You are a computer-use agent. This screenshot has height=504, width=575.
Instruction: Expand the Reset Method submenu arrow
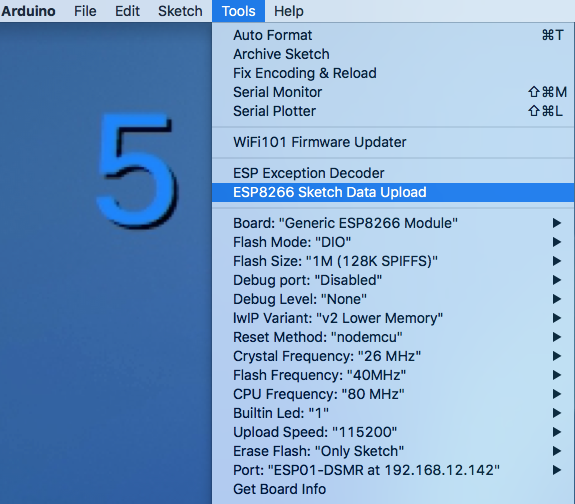pos(557,337)
